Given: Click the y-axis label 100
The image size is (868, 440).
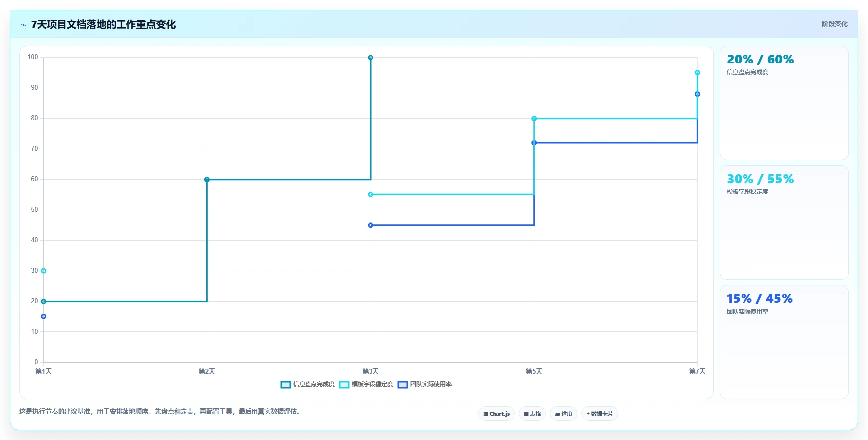Looking at the screenshot, I should (x=33, y=57).
